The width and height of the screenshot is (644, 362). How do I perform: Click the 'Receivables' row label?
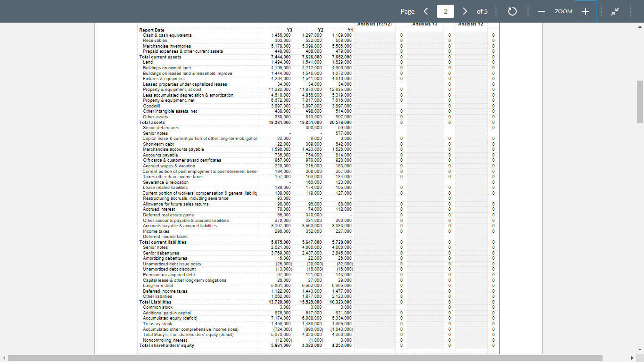[x=154, y=41]
